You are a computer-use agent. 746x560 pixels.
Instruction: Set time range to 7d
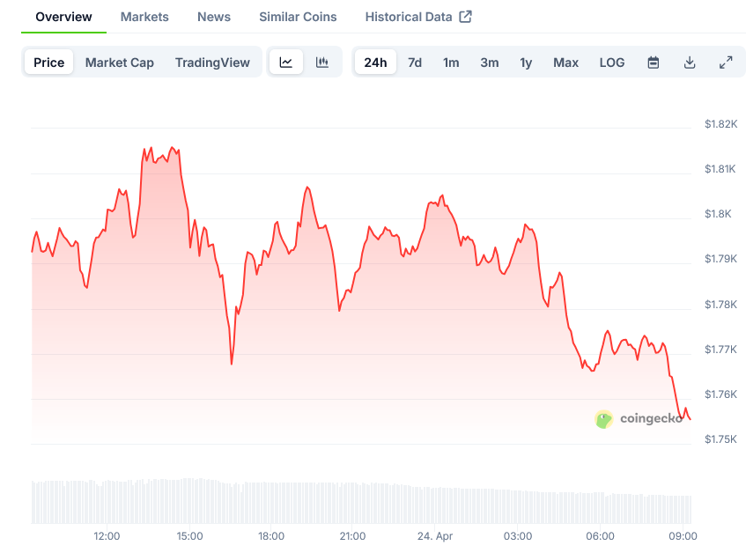[x=415, y=63]
